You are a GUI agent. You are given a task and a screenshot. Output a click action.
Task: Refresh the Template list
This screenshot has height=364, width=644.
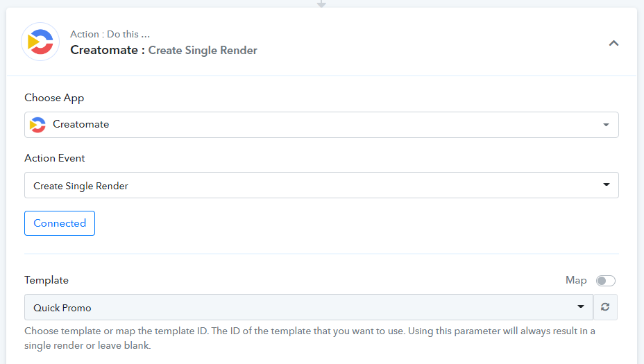pos(605,307)
